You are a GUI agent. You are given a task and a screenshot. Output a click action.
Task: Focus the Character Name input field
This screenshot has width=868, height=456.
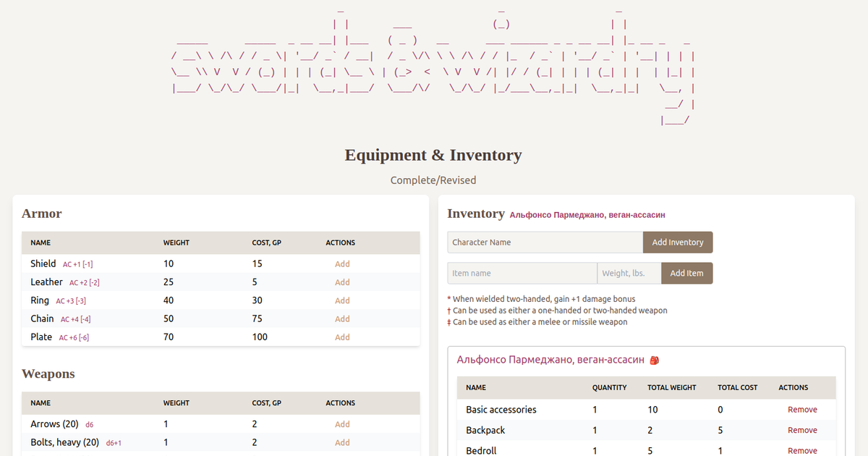pyautogui.click(x=545, y=242)
